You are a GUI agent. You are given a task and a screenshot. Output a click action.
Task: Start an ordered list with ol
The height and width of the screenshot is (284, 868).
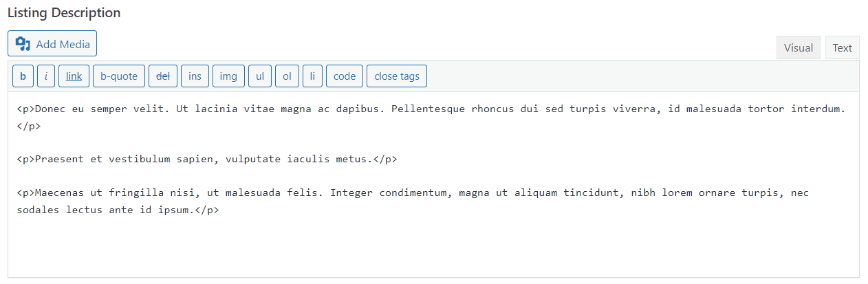pos(287,76)
